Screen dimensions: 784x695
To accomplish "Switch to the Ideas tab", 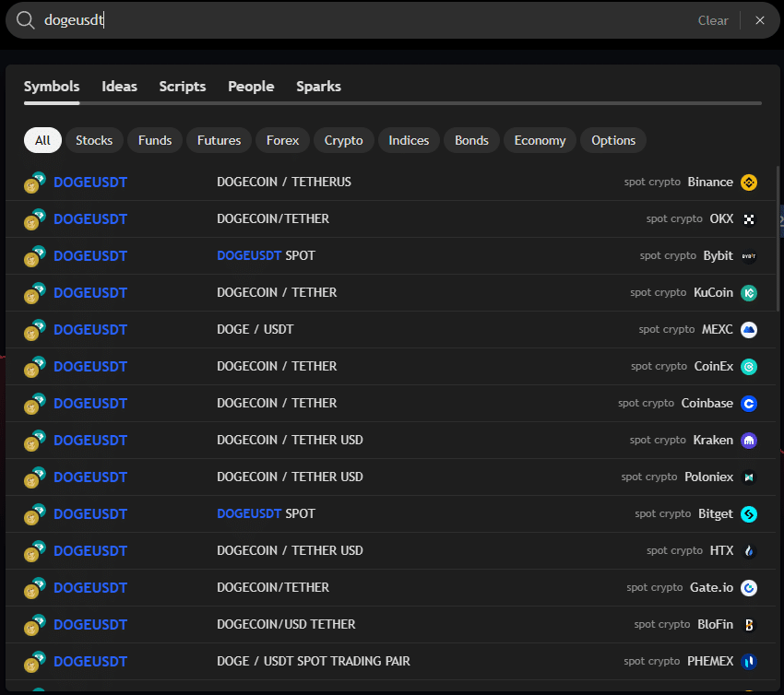I will click(x=120, y=87).
